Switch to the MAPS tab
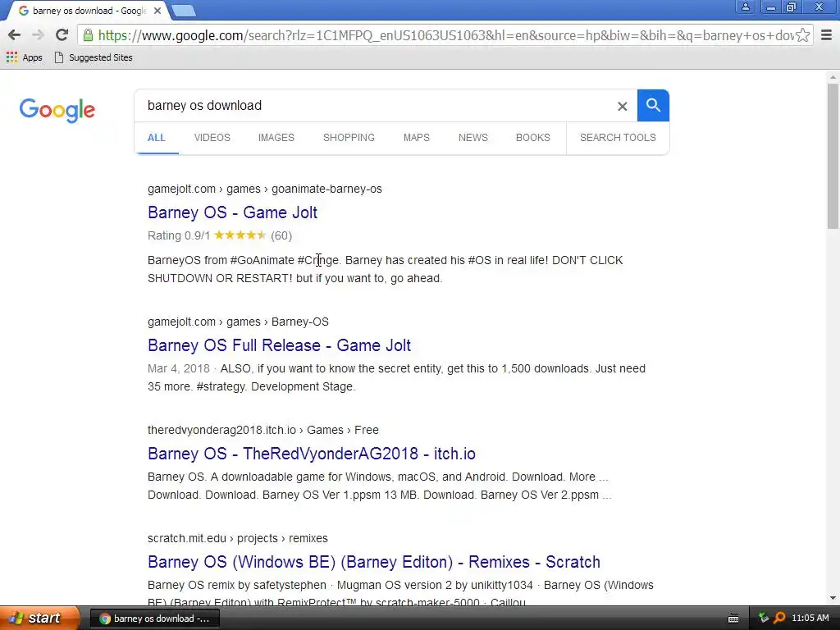The image size is (840, 630). point(416,138)
